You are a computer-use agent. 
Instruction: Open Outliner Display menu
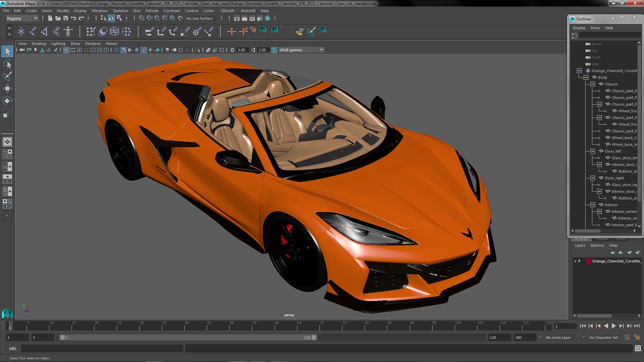click(579, 28)
